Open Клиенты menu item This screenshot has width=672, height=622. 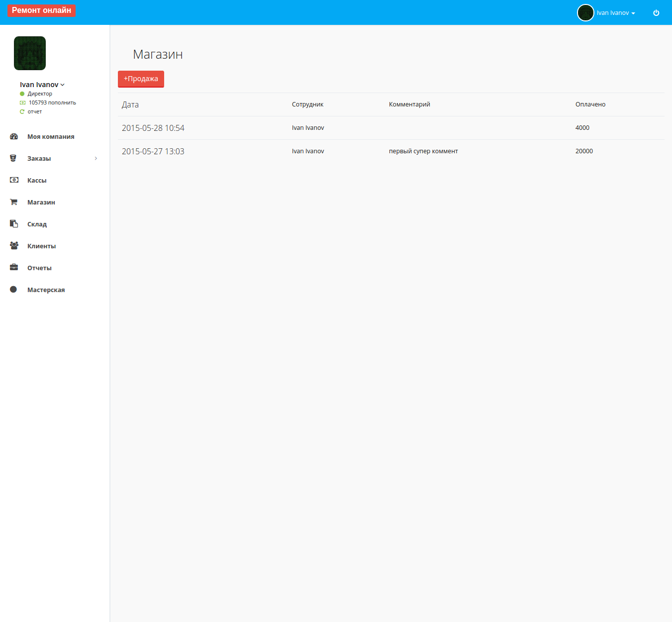[x=41, y=246]
